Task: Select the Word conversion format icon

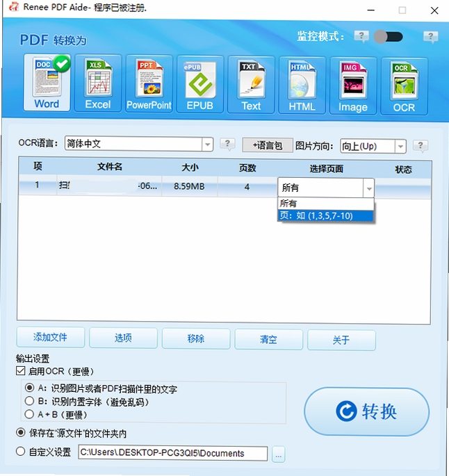Action: (x=47, y=83)
